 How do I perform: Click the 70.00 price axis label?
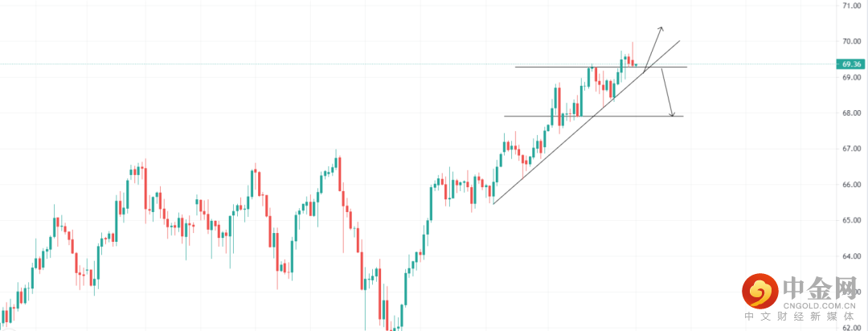click(851, 41)
